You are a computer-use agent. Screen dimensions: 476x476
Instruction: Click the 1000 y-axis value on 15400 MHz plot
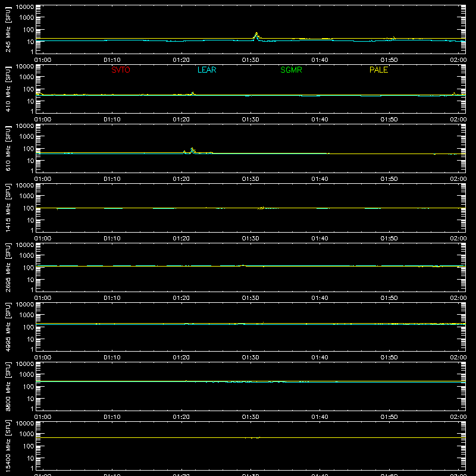click(27, 434)
